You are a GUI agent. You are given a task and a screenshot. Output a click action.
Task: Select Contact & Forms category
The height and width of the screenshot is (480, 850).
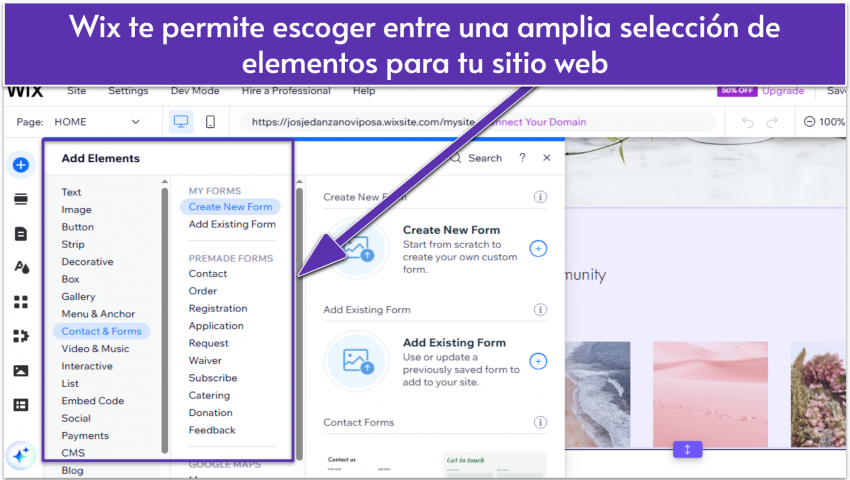pos(101,331)
